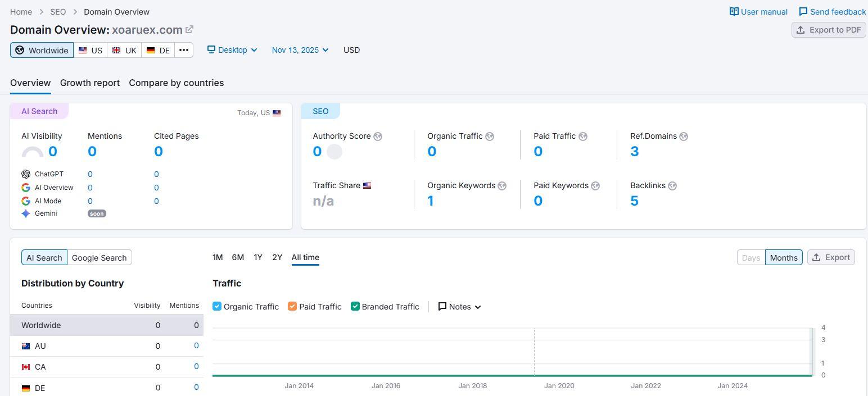Switch chart granularity to Days

click(751, 257)
